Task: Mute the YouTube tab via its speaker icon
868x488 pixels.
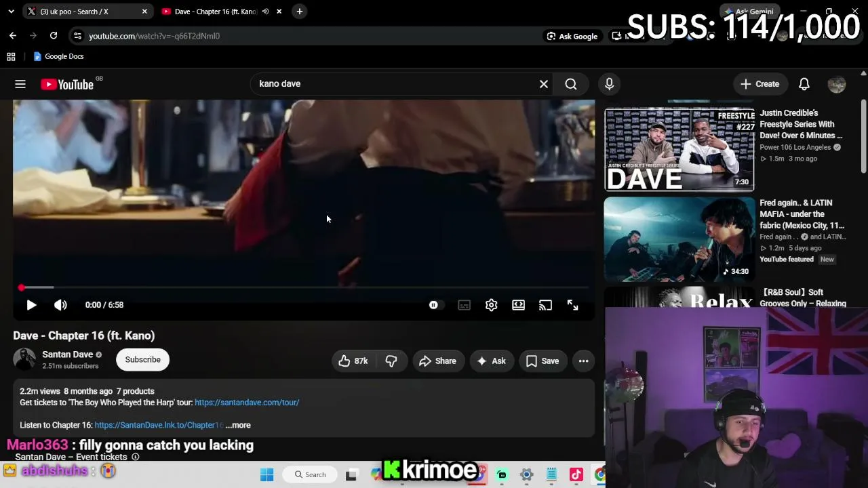Action: [x=265, y=12]
